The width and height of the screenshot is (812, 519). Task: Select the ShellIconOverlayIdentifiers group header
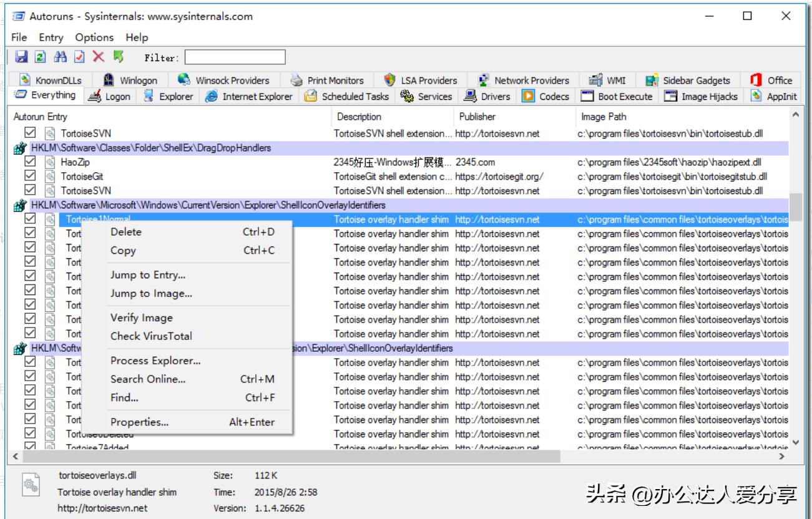pos(187,205)
